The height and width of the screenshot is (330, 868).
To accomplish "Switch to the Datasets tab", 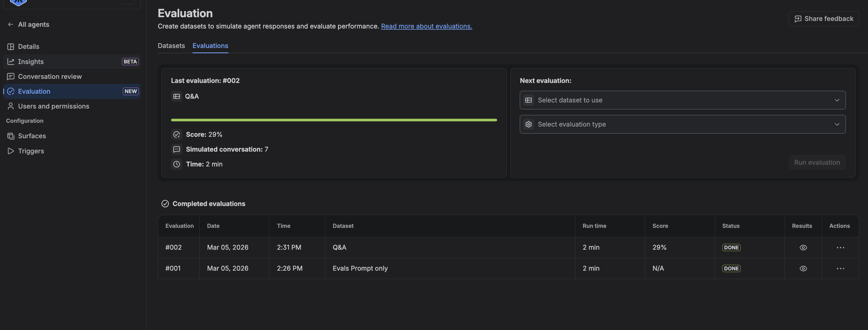I will (x=171, y=46).
